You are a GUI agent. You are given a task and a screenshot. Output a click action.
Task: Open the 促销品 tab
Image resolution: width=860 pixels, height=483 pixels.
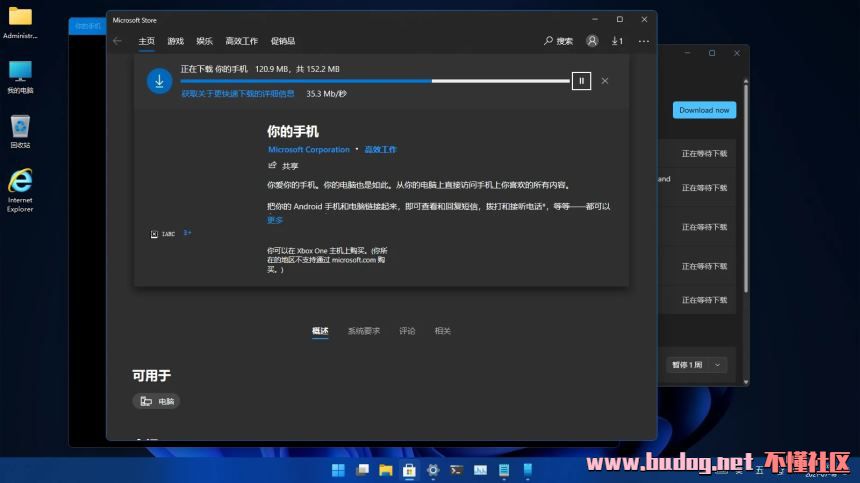point(283,41)
